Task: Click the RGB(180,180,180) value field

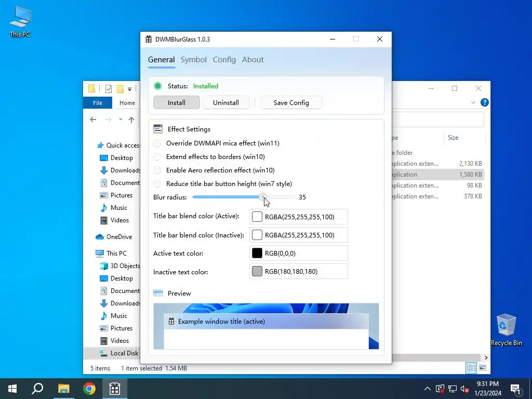Action: pyautogui.click(x=299, y=271)
